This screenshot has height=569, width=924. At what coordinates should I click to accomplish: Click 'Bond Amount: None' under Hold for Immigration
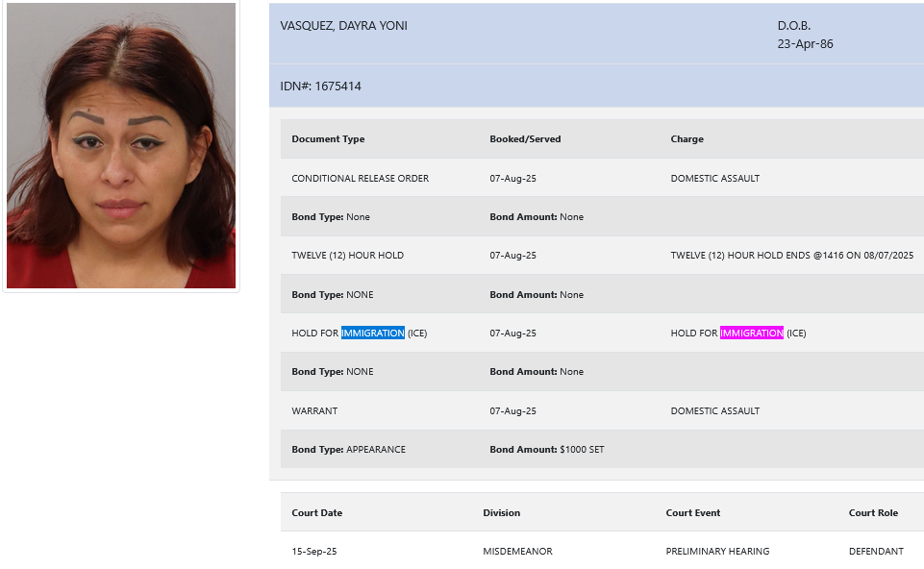[537, 372]
